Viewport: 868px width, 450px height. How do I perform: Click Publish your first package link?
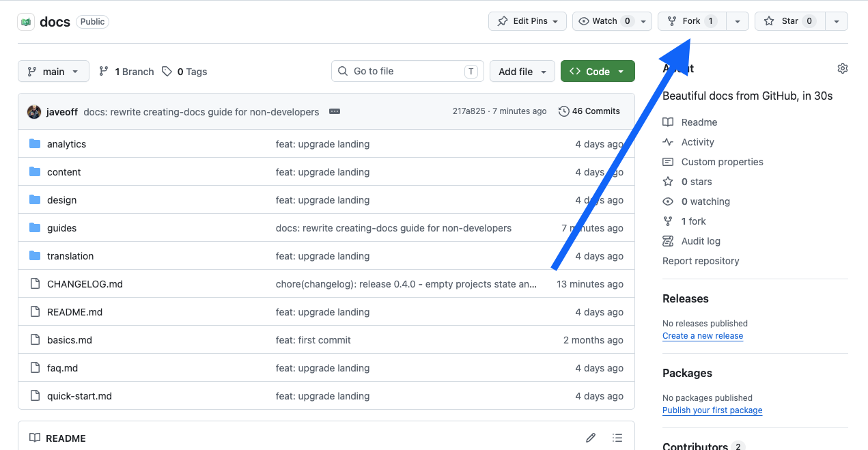pos(712,410)
